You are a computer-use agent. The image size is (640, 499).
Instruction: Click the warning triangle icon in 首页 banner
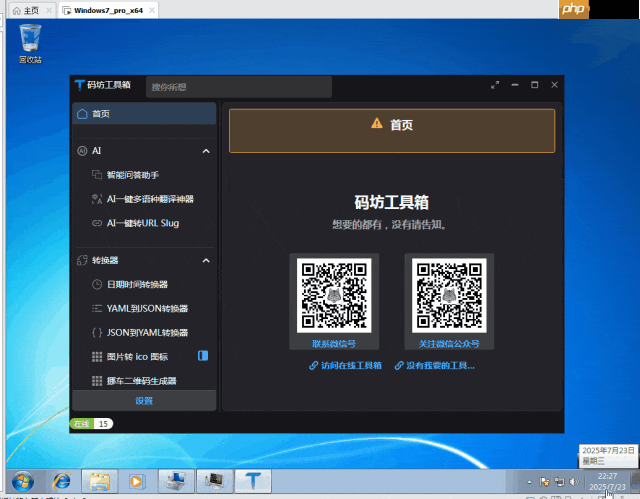[x=377, y=123]
